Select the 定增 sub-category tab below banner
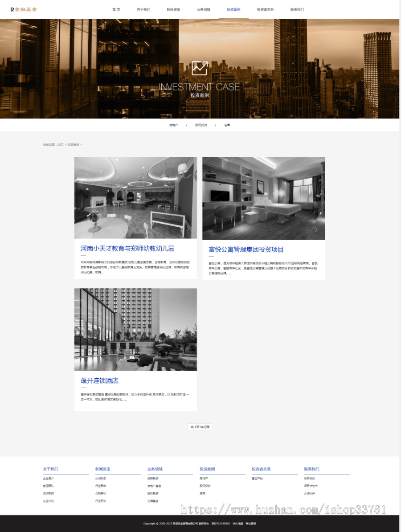This screenshot has width=401, height=532. point(227,125)
